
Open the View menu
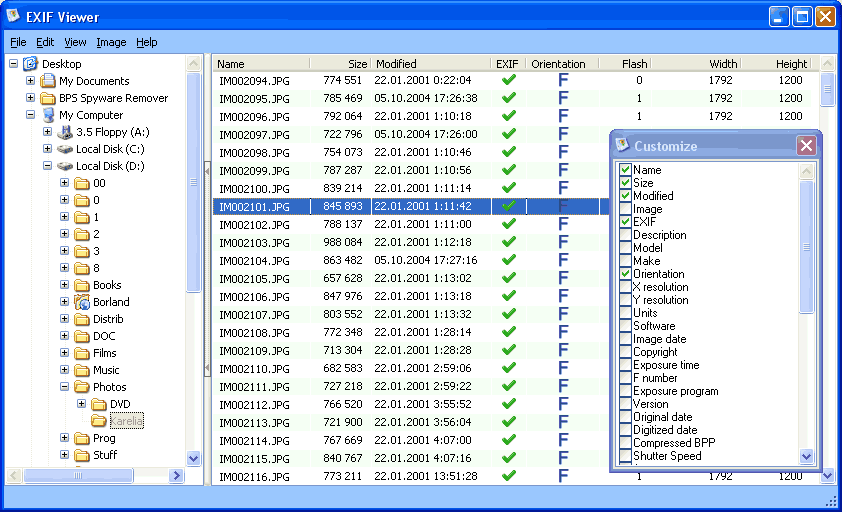pos(75,42)
